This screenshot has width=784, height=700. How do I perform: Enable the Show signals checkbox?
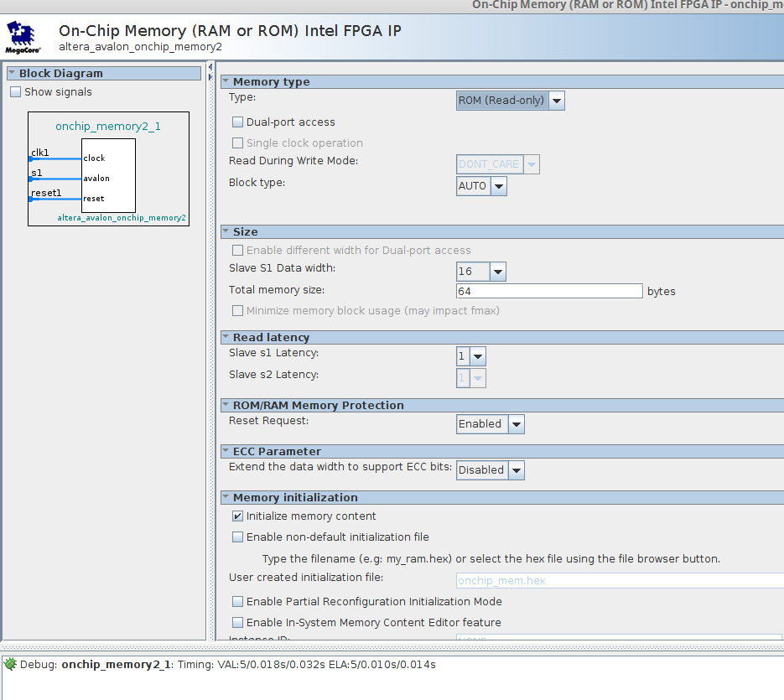[15, 92]
